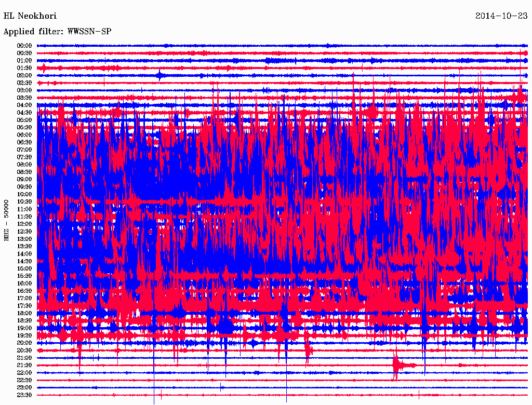
Task: Select the 06:30 time label
Action: pos(24,142)
